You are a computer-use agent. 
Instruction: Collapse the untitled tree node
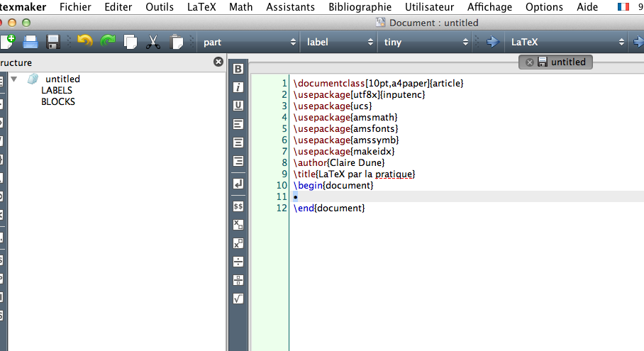click(x=14, y=79)
